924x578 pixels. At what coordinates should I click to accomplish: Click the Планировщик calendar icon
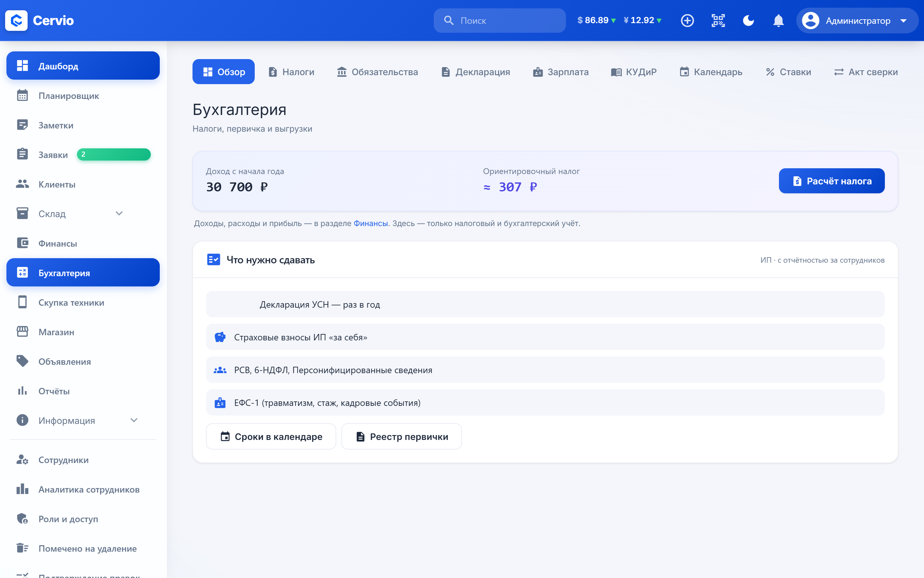coord(22,96)
